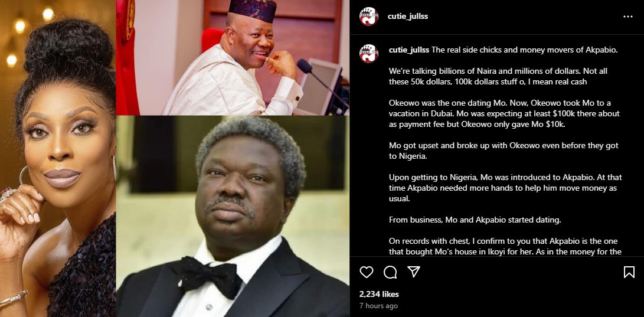Open cutie_jullss username in caption
Image resolution: width=644 pixels, height=317 pixels.
click(409, 50)
